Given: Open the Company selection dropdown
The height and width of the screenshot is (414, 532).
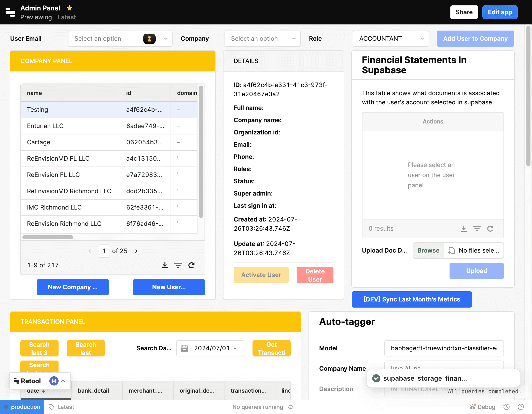Looking at the screenshot, I should point(262,38).
